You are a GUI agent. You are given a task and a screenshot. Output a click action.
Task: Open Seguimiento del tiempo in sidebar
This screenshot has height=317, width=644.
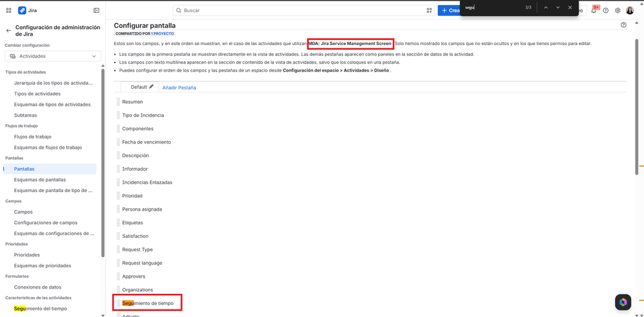tap(40, 309)
